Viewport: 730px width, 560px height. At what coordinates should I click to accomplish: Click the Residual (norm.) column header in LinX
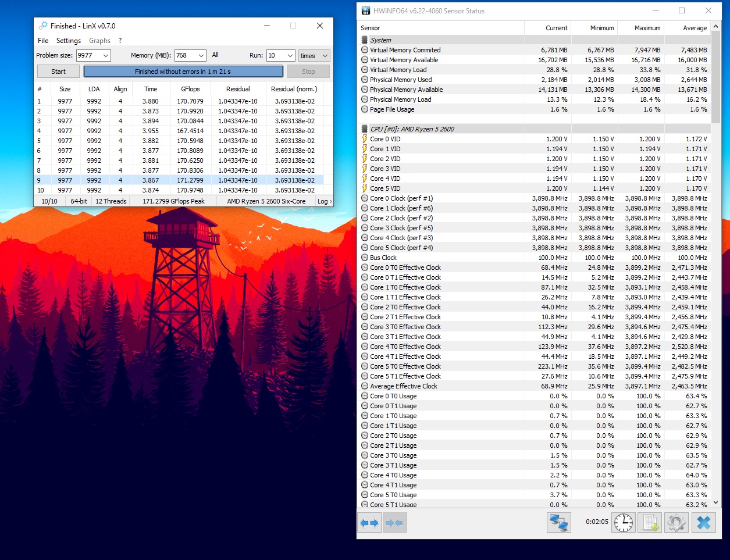click(294, 89)
